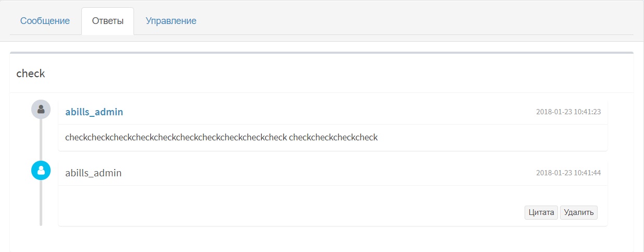Click the grey top border of the check panel
This screenshot has height=252, width=644.
pyautogui.click(x=322, y=53)
